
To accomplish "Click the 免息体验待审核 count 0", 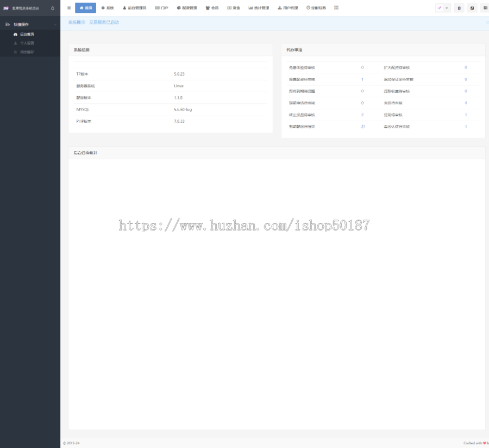I will coord(362,67).
